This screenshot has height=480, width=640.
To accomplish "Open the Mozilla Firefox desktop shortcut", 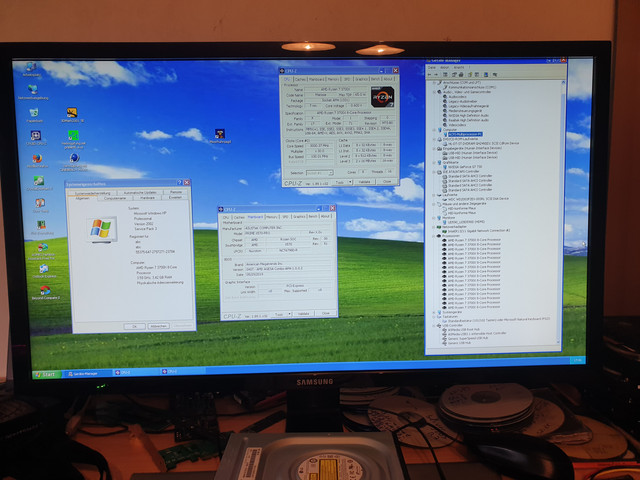I will pos(37,160).
